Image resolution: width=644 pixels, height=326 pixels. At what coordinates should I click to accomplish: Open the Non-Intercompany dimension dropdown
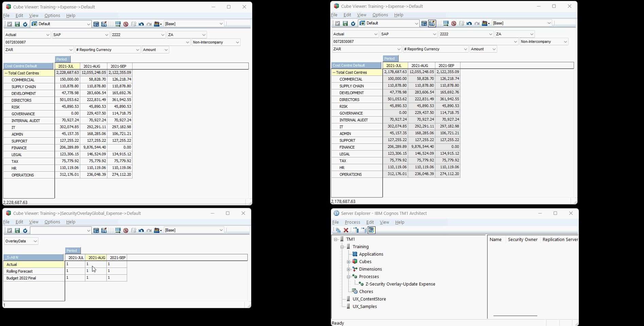tap(216, 42)
